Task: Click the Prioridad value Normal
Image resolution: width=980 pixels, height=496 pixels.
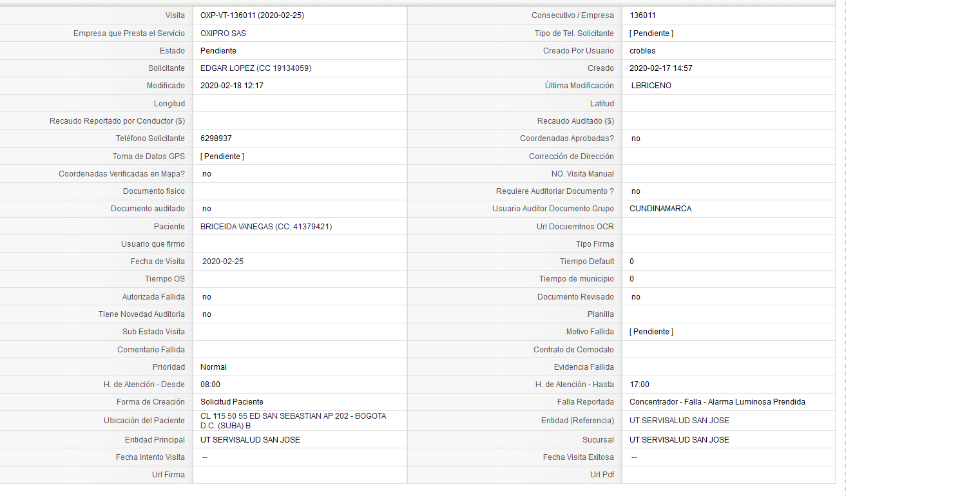Action: [213, 367]
